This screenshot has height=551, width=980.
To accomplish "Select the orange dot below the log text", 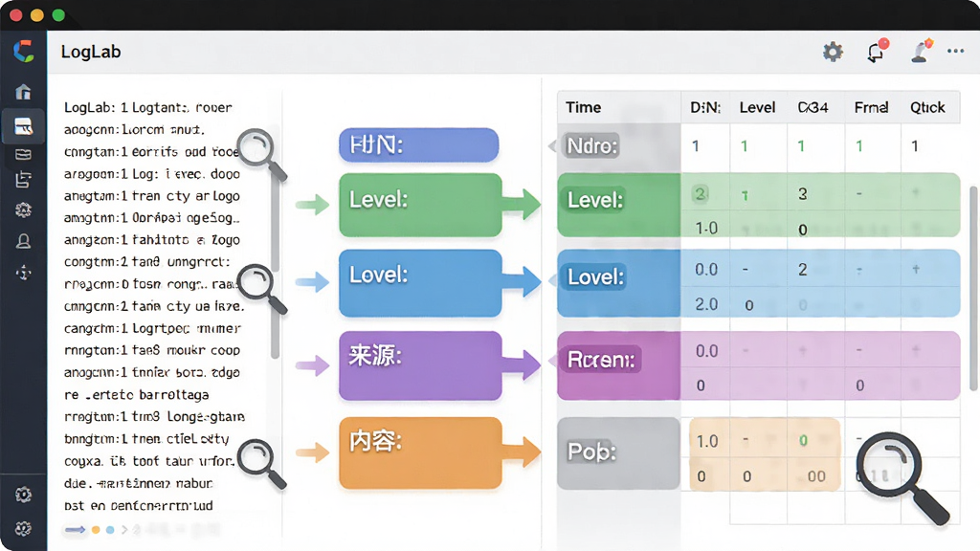I will pos(96,530).
